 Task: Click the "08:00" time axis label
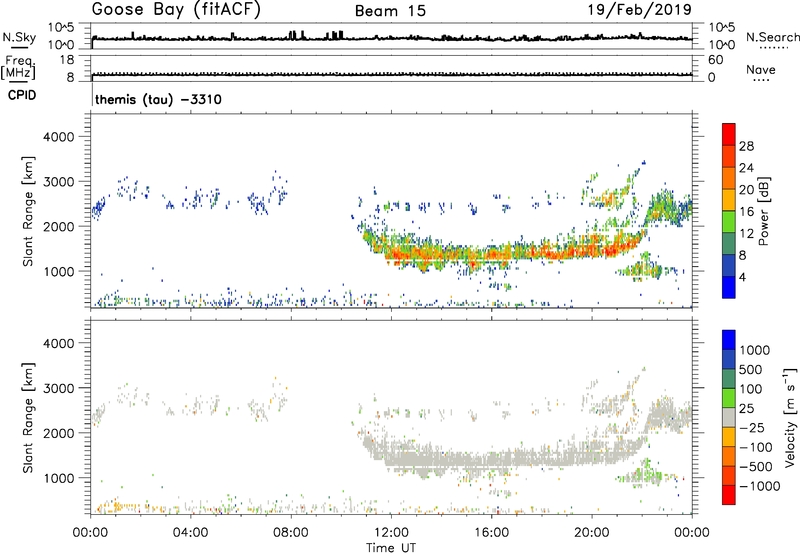pos(290,533)
